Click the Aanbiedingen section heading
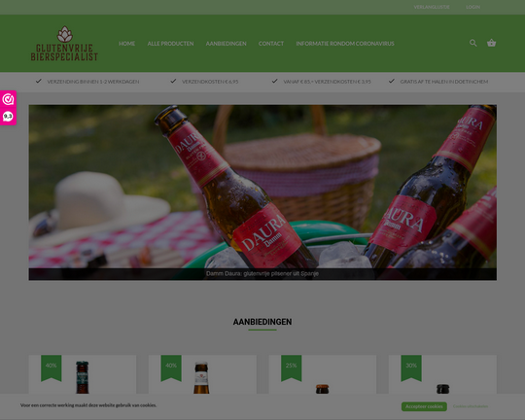The width and height of the screenshot is (525, 420). tap(262, 322)
